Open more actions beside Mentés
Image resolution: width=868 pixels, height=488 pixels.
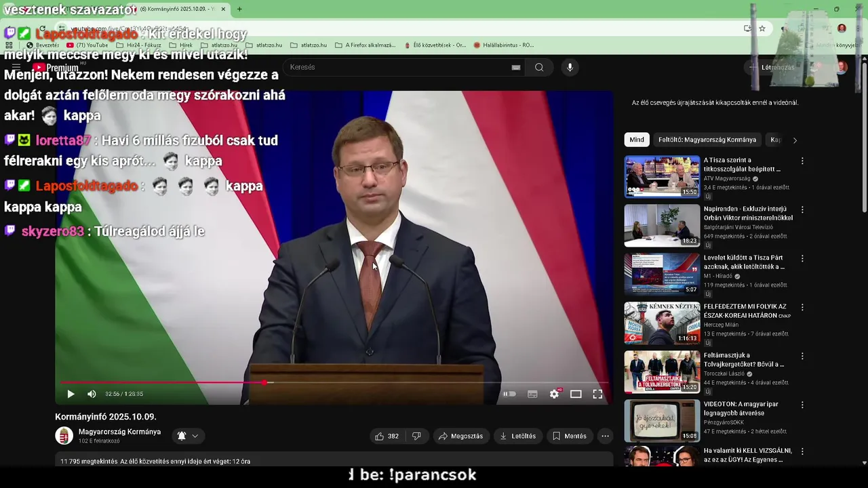coord(606,436)
